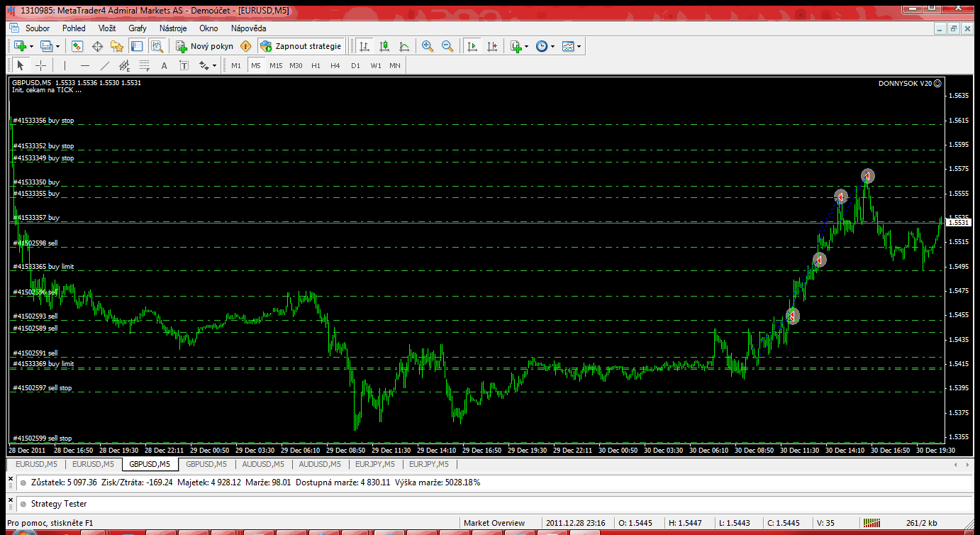Click the Strategy Tester panel bar
The height and width of the screenshot is (535, 980).
point(59,504)
